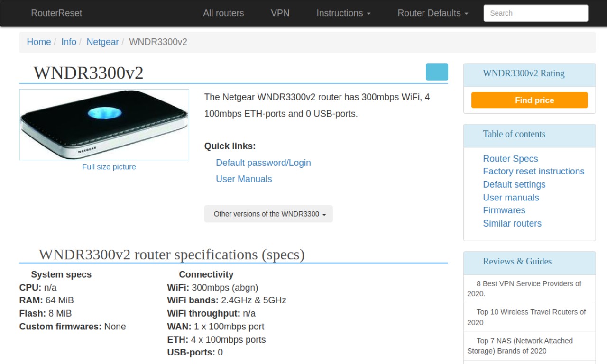The width and height of the screenshot is (607, 364).
Task: Go to the VPN page
Action: click(x=280, y=13)
